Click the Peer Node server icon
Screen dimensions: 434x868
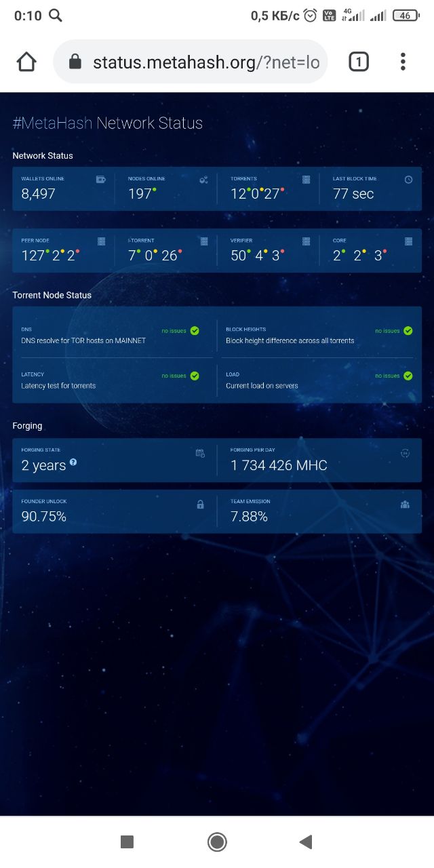[101, 241]
